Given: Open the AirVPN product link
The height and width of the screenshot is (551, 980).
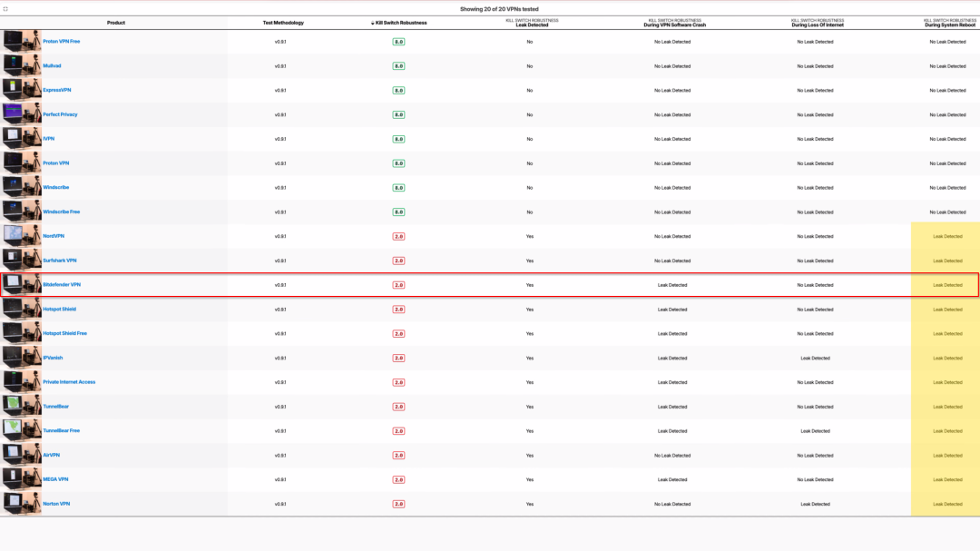Looking at the screenshot, I should tap(51, 456).
